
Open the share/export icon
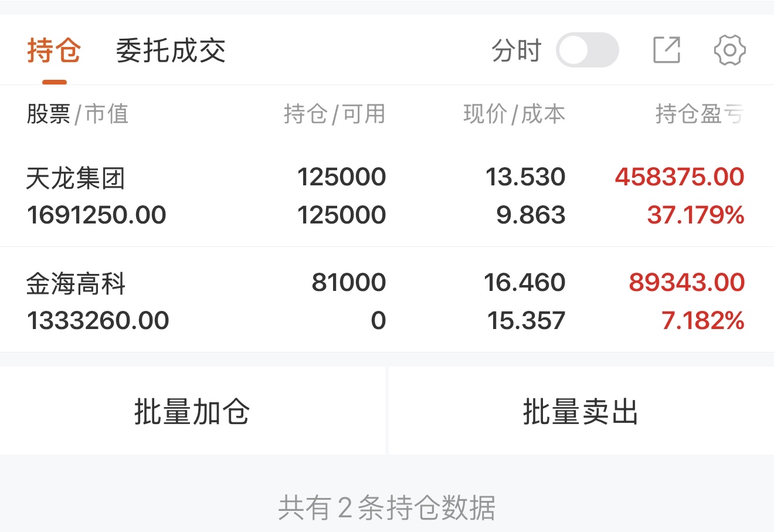click(667, 50)
